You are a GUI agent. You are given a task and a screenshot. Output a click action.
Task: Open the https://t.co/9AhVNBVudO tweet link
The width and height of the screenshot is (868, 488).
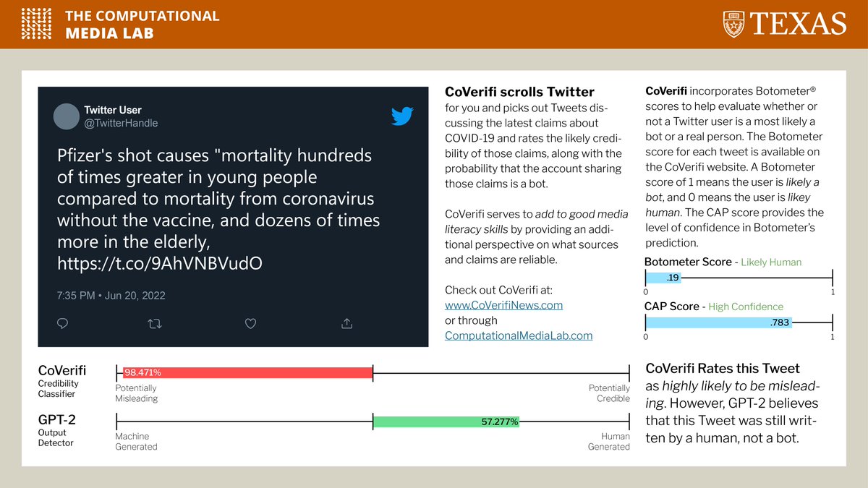160,264
